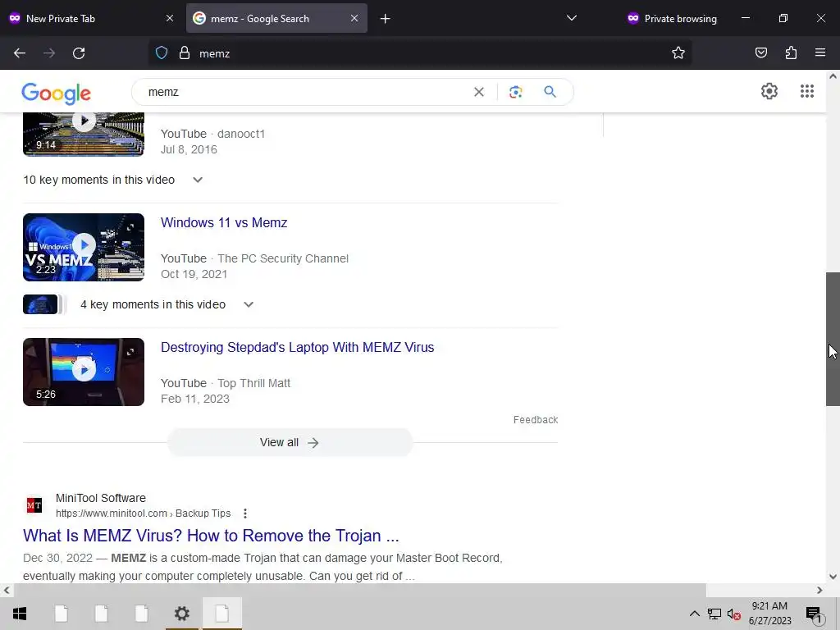Save page to Pocket
The height and width of the screenshot is (630, 840).
[x=761, y=53]
